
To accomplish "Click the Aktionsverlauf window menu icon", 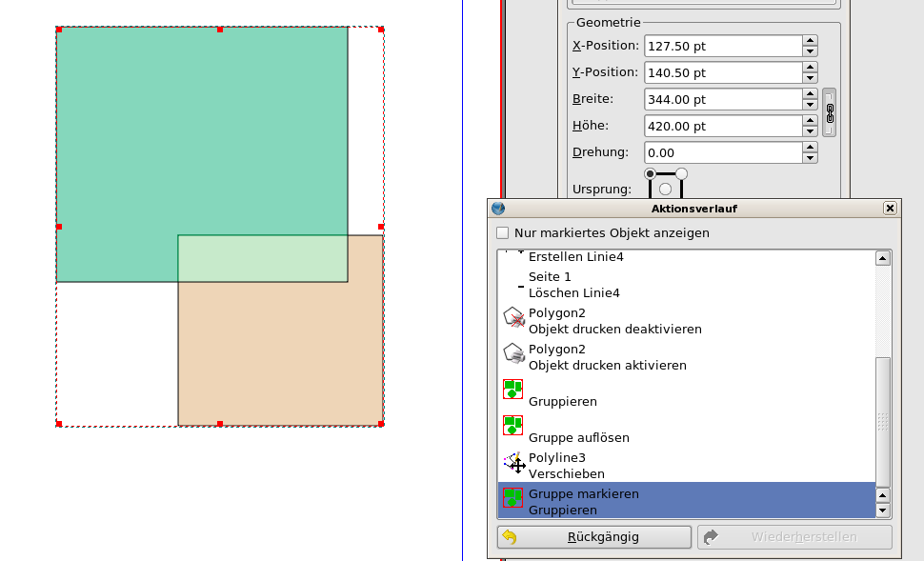I will click(497, 209).
